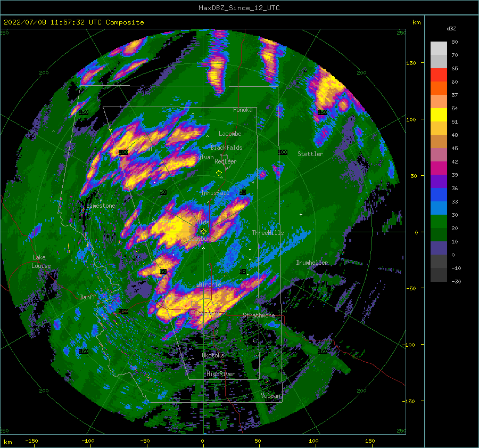Pick the dark orange swatch between 60 and 57

[x=439, y=88]
